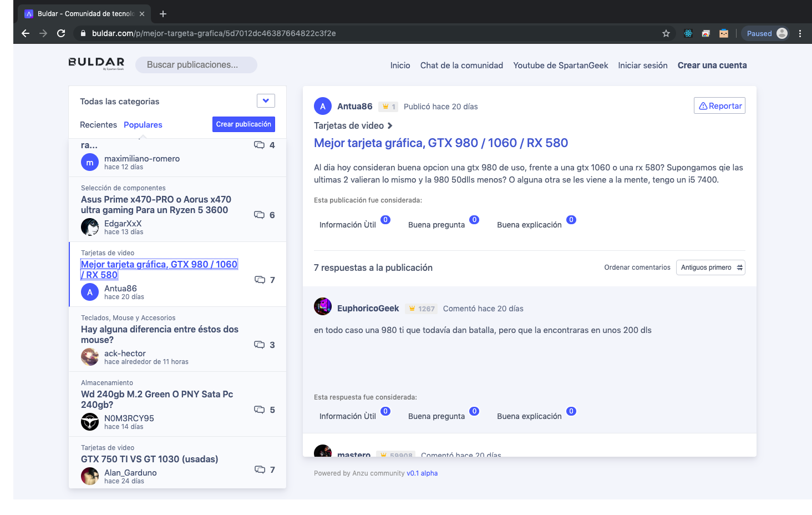Switch to the Populares tab
Image resolution: width=812 pixels, height=515 pixels.
tap(143, 125)
